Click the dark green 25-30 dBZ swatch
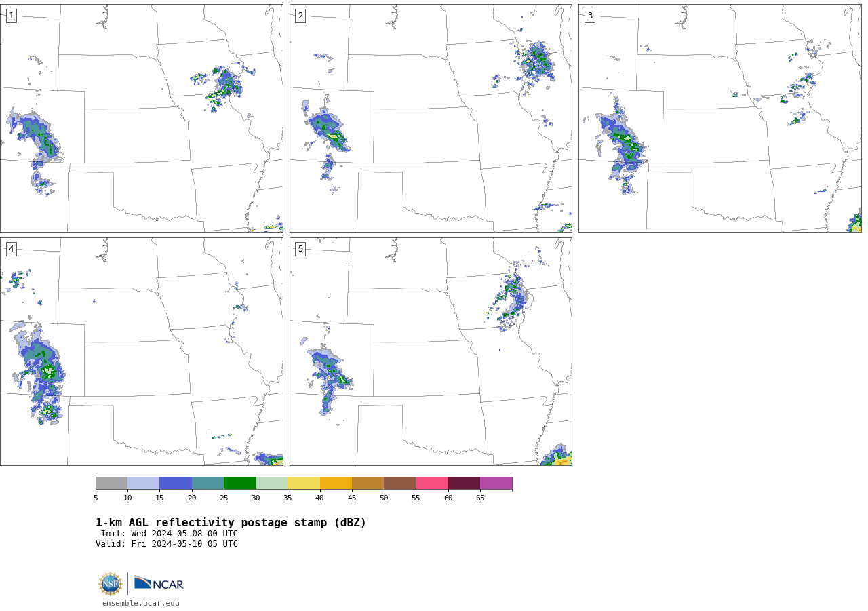Viewport: 868px width, 611px height. (x=239, y=483)
